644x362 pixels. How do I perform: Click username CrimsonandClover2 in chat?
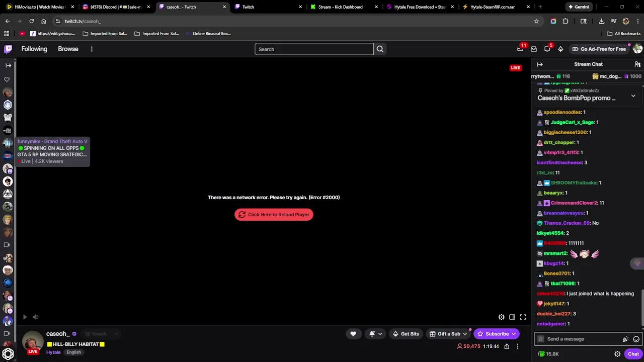(x=574, y=203)
